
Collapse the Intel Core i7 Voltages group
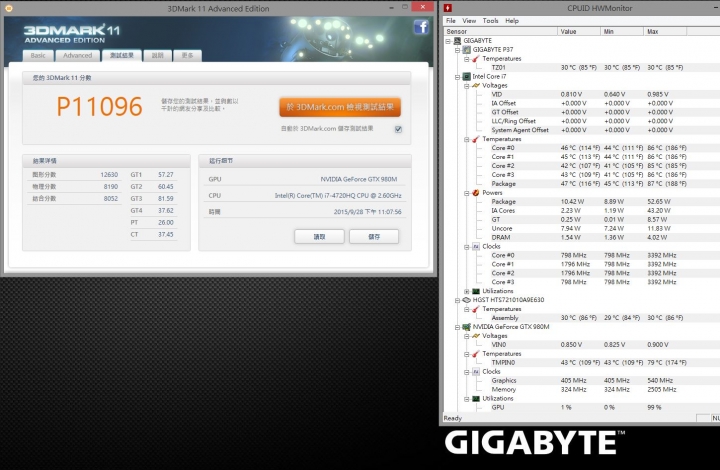467,86
